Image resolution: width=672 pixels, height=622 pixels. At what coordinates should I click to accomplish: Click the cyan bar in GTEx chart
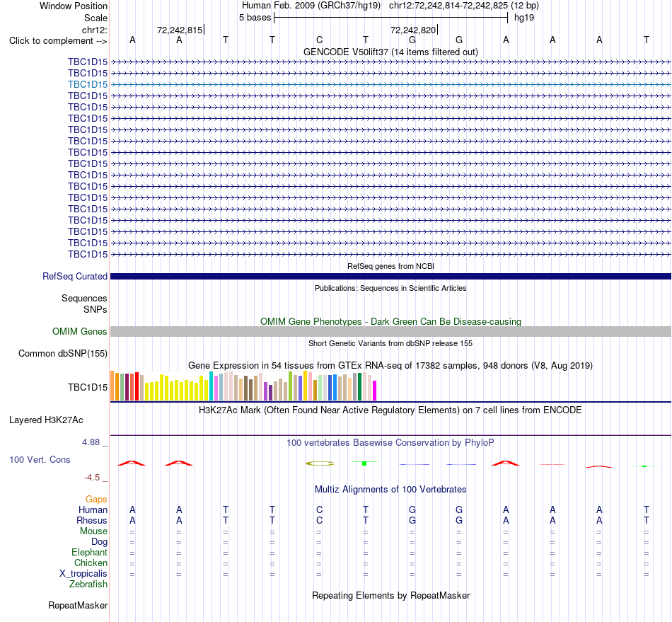[x=211, y=386]
